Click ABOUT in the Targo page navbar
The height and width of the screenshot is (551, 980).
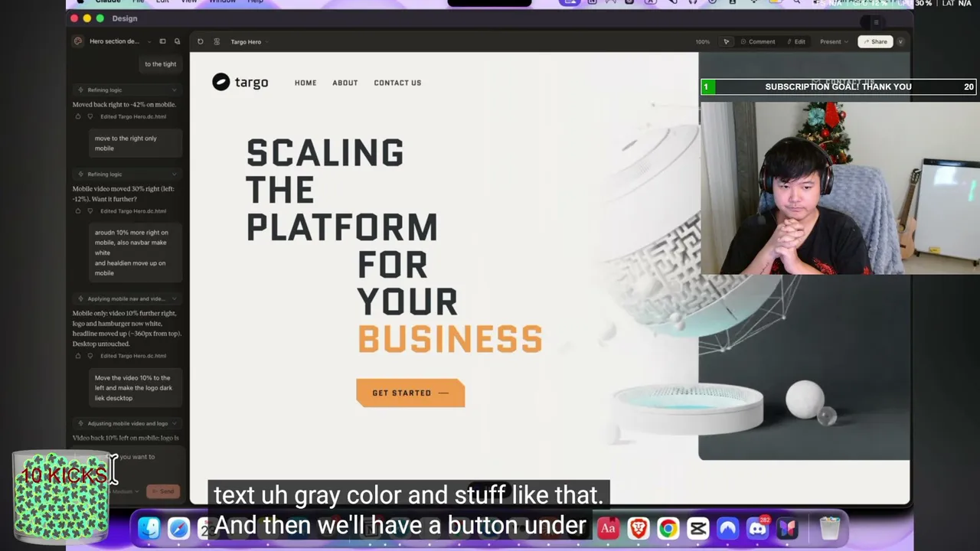345,83
